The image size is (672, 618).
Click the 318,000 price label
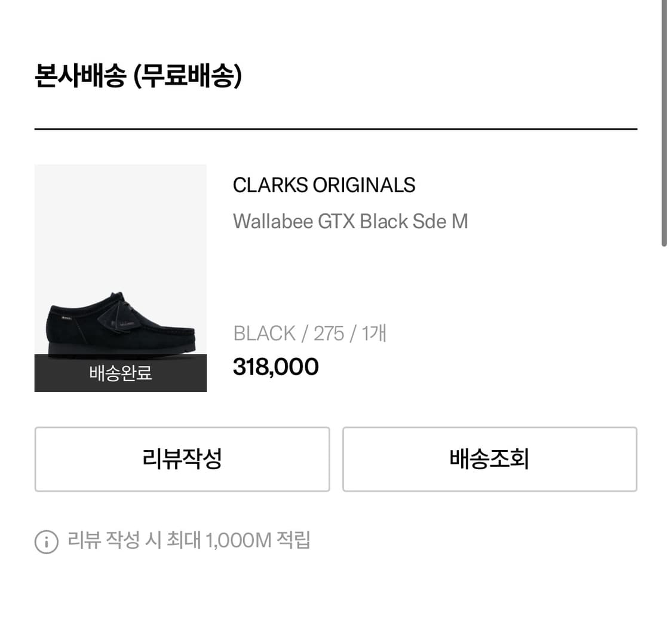point(275,366)
